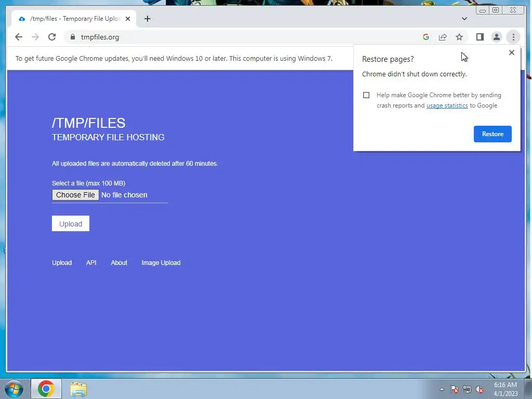Image resolution: width=532 pixels, height=399 pixels.
Task: Click the muted volume tray icon
Action: coord(480,390)
